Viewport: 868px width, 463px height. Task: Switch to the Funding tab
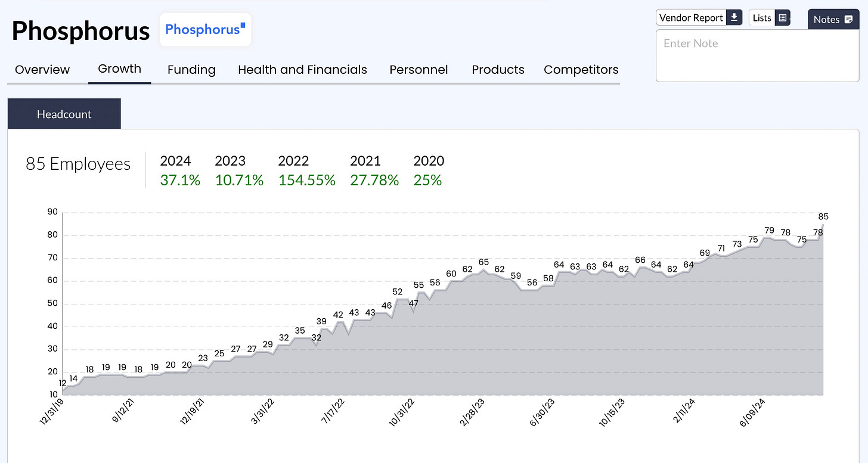[x=191, y=70]
